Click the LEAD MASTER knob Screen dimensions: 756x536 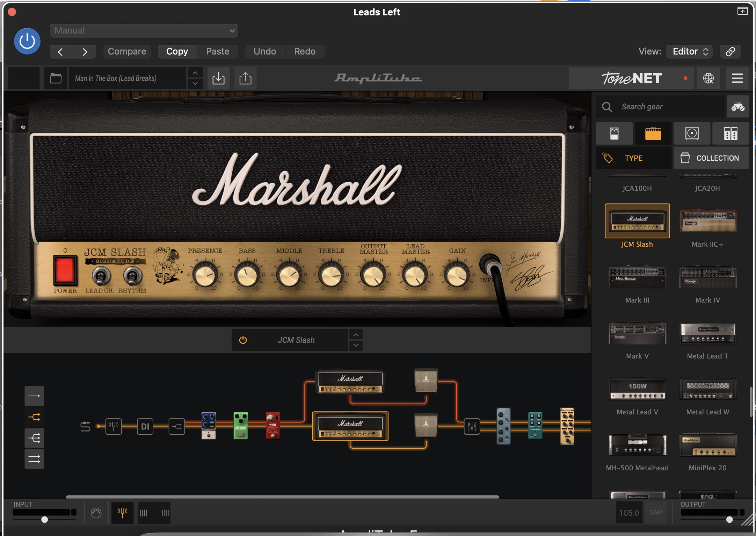pyautogui.click(x=415, y=275)
